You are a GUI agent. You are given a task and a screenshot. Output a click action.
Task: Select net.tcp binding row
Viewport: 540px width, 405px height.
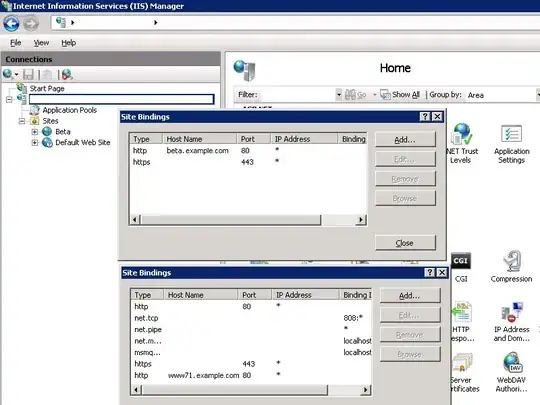251,318
